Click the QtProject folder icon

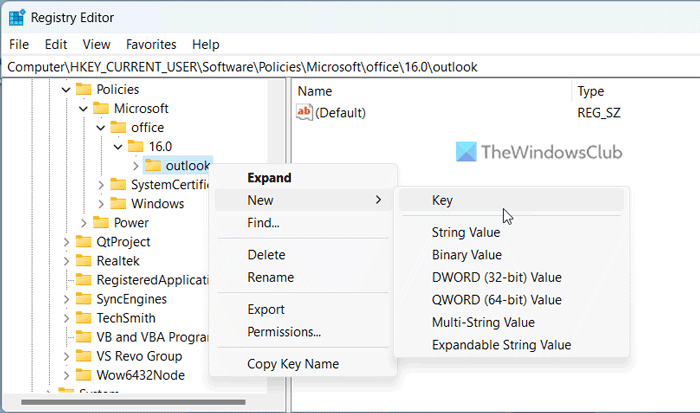[83, 242]
